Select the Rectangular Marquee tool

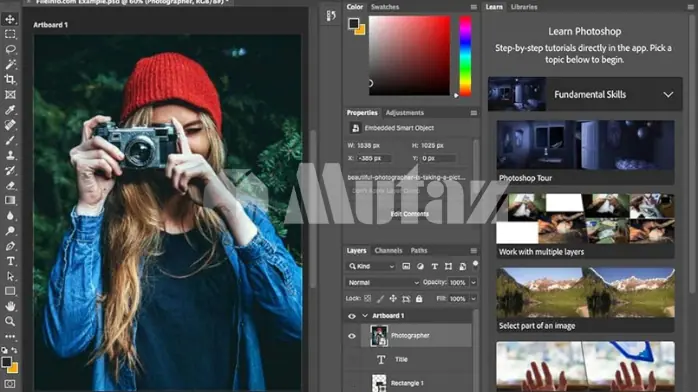click(x=10, y=34)
